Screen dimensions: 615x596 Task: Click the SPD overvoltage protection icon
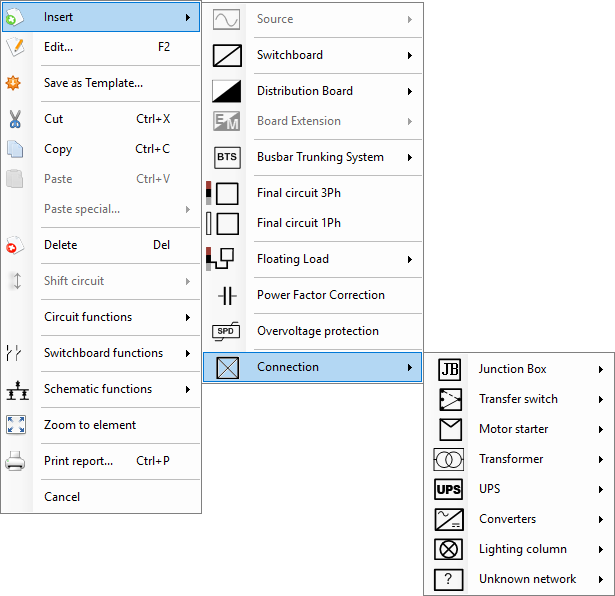point(226,331)
